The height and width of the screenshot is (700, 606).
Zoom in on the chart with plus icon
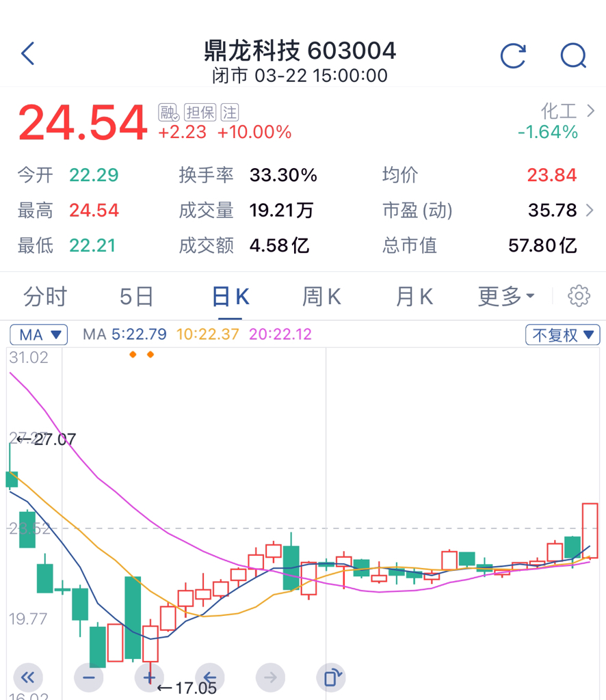(149, 677)
